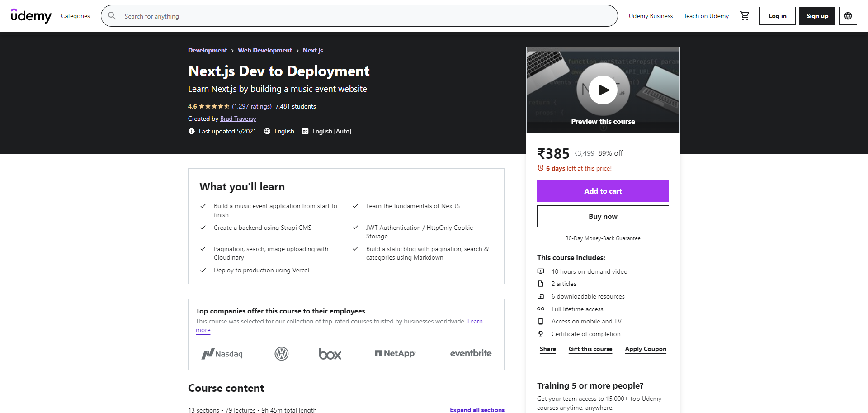The width and height of the screenshot is (868, 413).
Task: Click the last updated badge icon
Action: coord(192,131)
